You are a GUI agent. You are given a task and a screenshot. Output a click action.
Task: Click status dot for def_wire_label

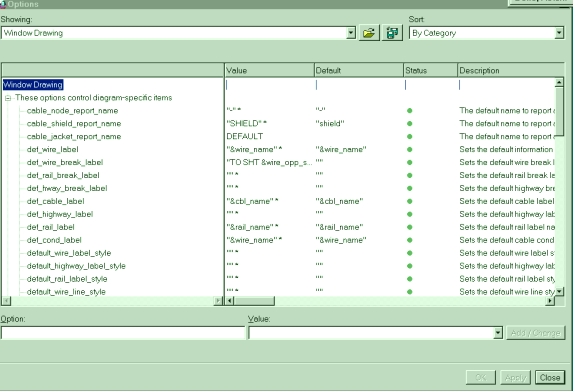click(410, 150)
